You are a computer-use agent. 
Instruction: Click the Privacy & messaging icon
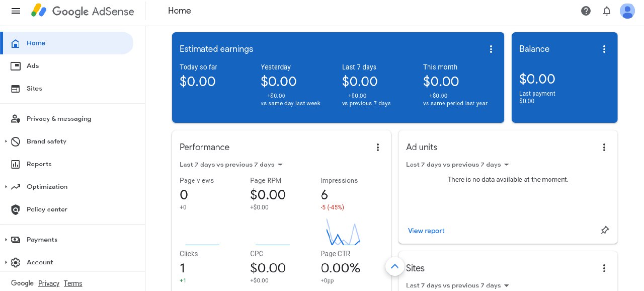16,119
